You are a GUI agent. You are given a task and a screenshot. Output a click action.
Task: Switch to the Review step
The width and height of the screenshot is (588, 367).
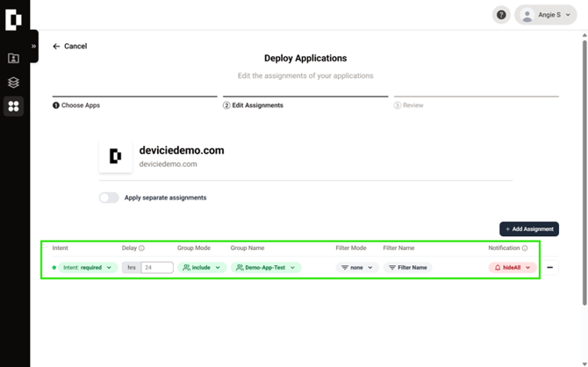click(412, 105)
